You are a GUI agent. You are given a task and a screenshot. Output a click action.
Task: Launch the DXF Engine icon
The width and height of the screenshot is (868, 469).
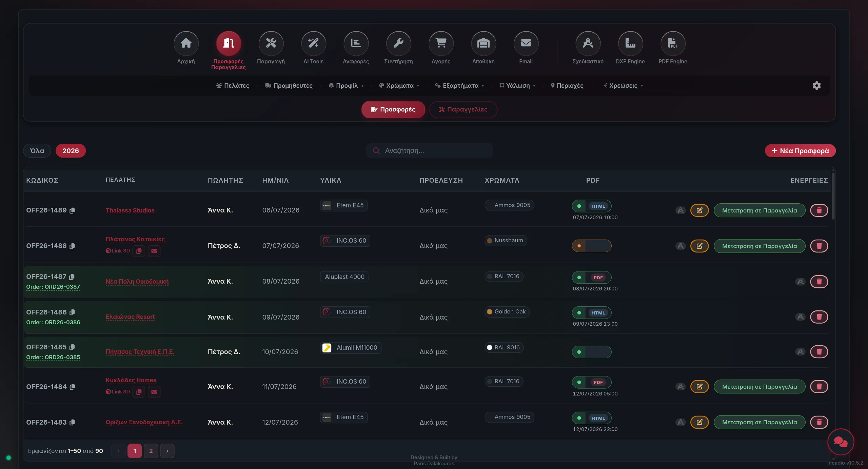pyautogui.click(x=630, y=43)
